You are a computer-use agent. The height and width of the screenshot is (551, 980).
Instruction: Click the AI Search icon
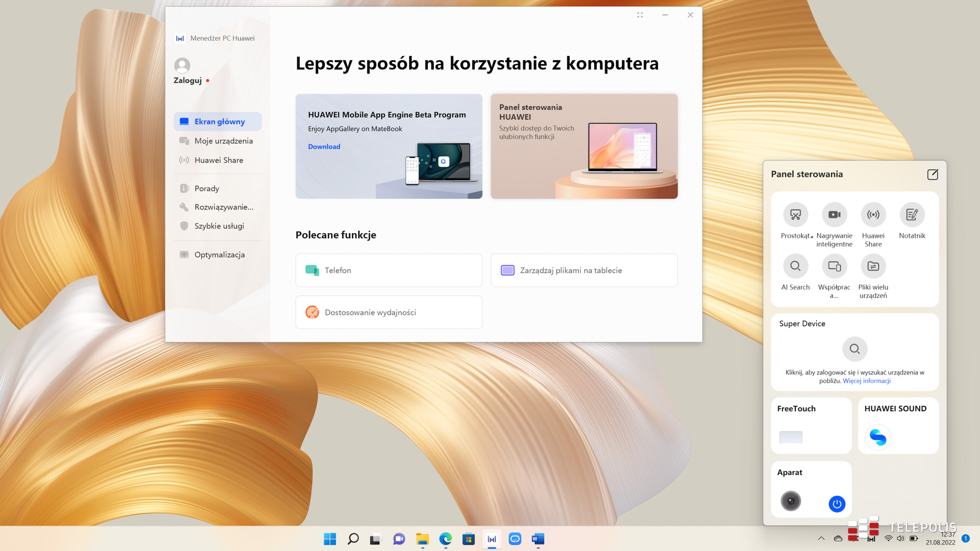click(x=795, y=266)
